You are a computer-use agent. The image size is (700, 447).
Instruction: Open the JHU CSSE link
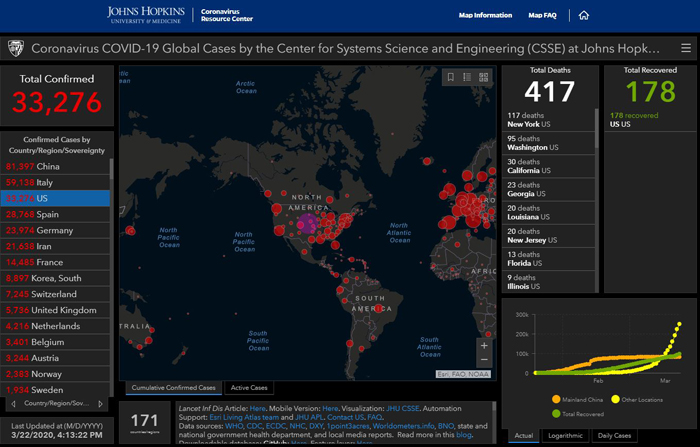click(403, 408)
